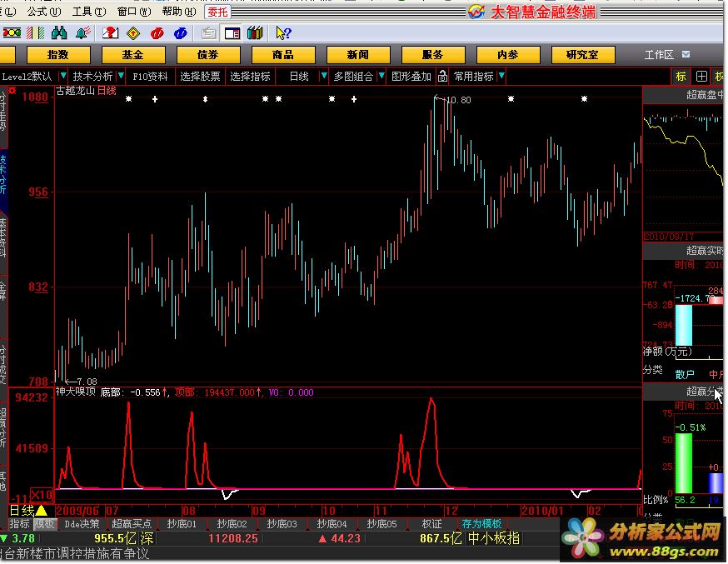Click the red circular info icon
The width and height of the screenshot is (728, 564).
point(157,33)
